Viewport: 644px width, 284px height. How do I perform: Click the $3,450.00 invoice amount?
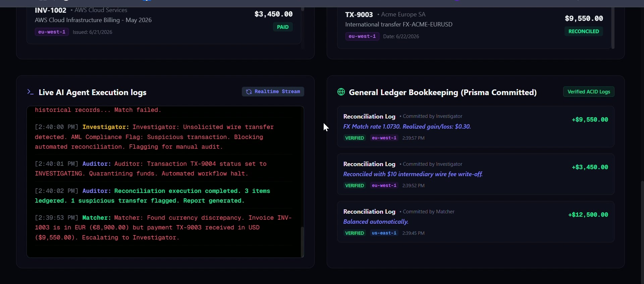(x=273, y=14)
